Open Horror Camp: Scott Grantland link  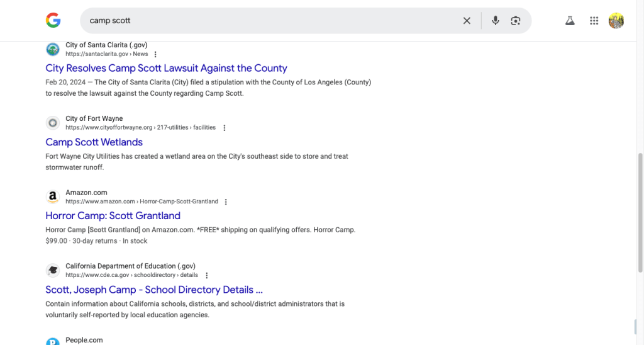pos(113,216)
